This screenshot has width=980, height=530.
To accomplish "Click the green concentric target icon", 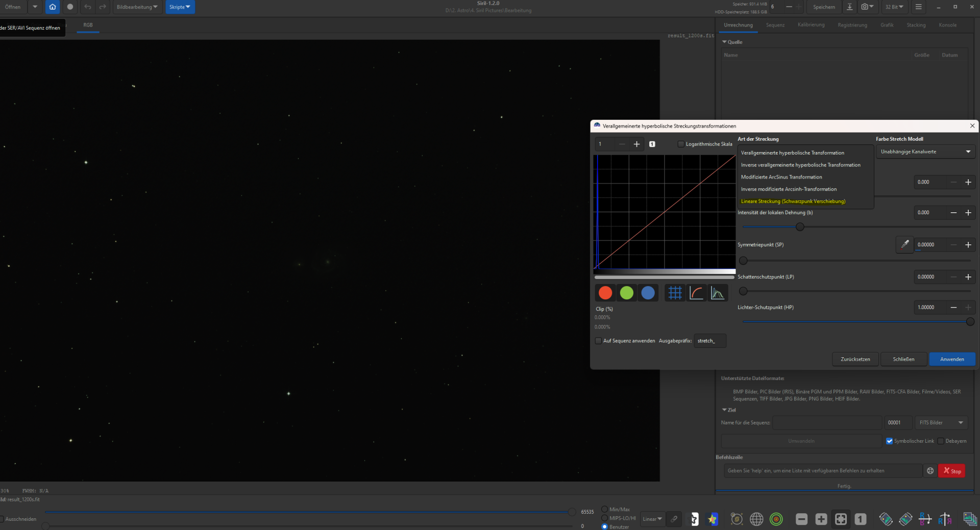I will 776,519.
